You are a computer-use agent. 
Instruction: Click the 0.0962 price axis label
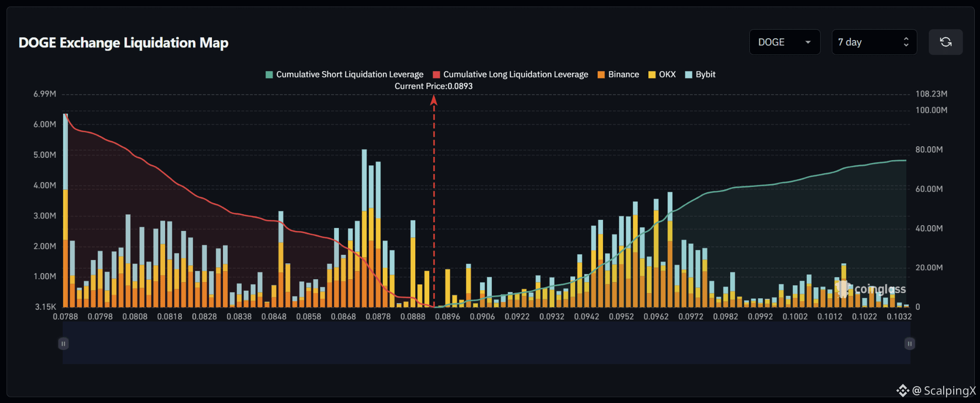tap(656, 316)
